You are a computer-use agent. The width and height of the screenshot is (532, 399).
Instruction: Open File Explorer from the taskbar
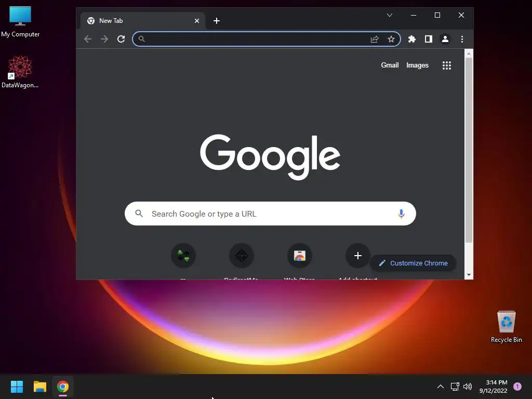pos(39,387)
